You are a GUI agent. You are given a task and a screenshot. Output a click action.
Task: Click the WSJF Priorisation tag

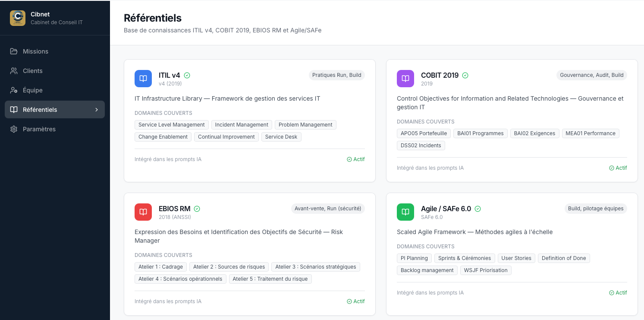pos(486,270)
